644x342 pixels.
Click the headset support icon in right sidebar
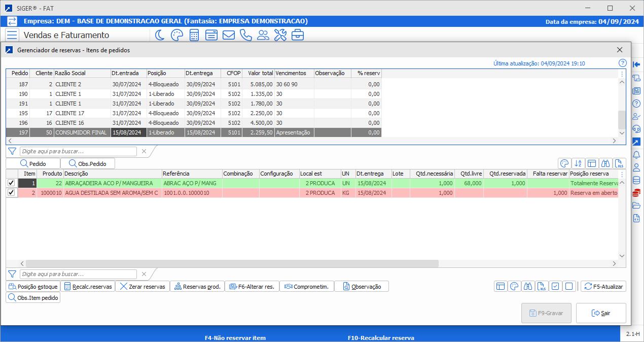tap(636, 128)
